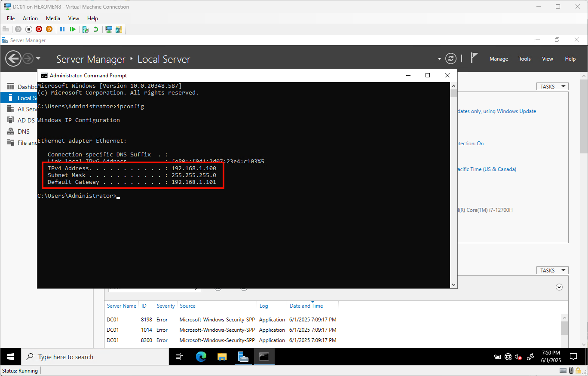Click the Enhanced Session monitor icon
Viewport: 588px width, 376px height.
click(x=109, y=29)
